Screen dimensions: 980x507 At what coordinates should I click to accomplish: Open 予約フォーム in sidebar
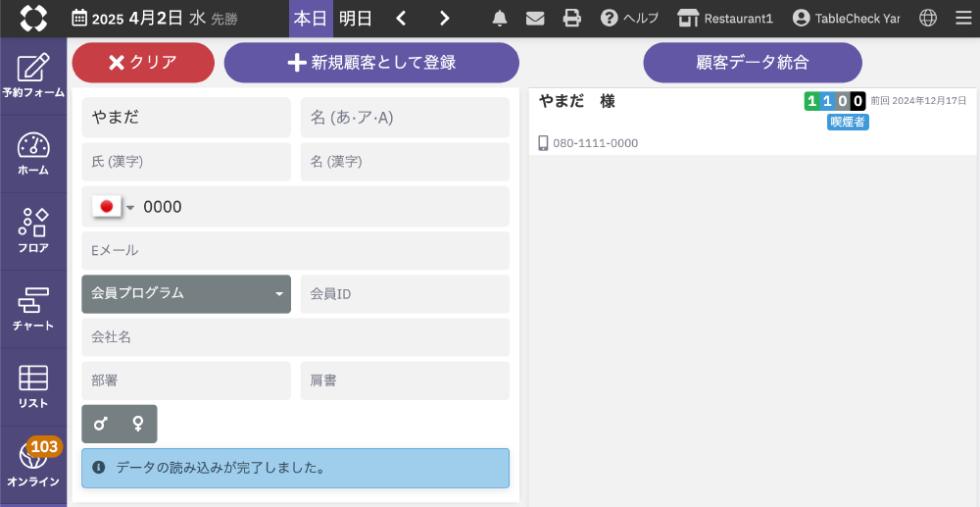(33, 76)
